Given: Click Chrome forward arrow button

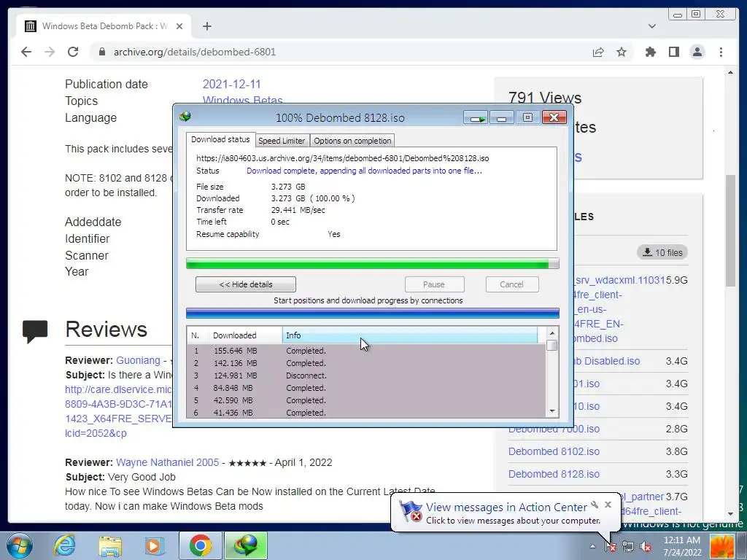Looking at the screenshot, I should [x=50, y=52].
